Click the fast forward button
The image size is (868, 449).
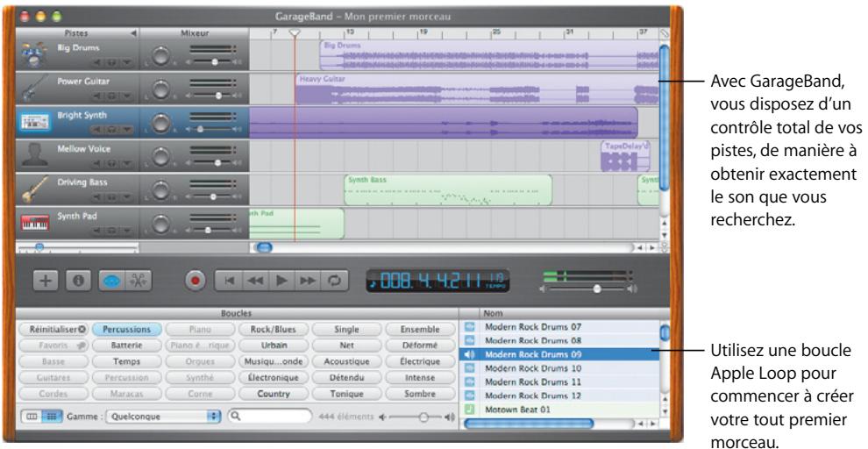tap(308, 281)
